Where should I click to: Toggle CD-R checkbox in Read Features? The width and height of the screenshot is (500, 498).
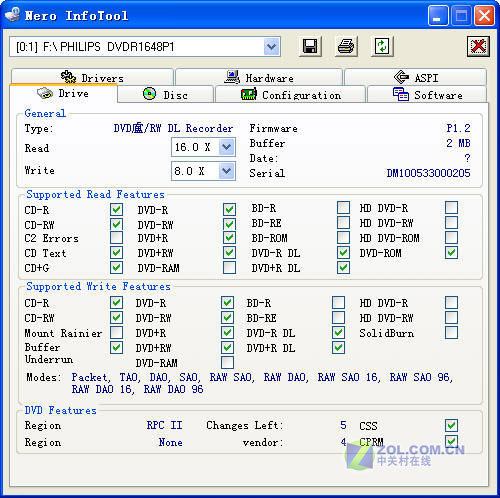[116, 209]
